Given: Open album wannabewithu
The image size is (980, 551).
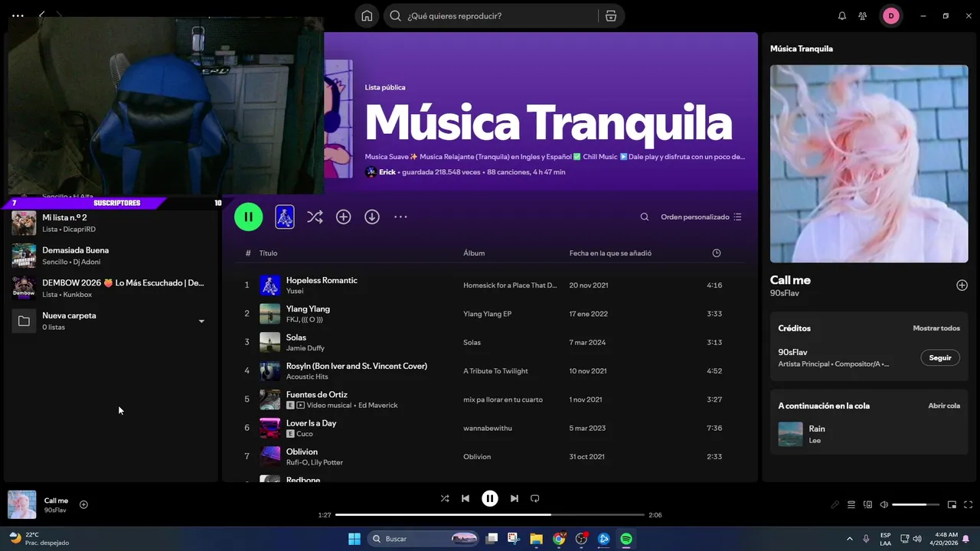Looking at the screenshot, I should pos(488,429).
